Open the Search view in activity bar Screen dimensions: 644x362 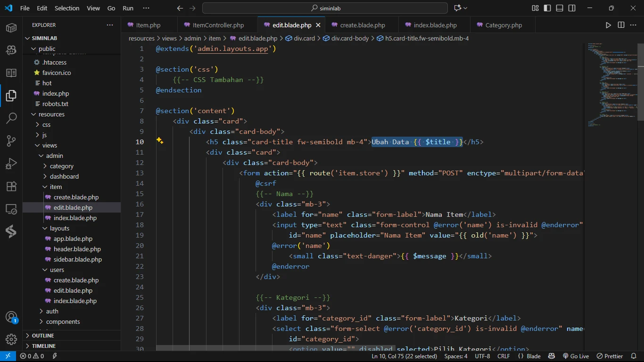point(11,118)
